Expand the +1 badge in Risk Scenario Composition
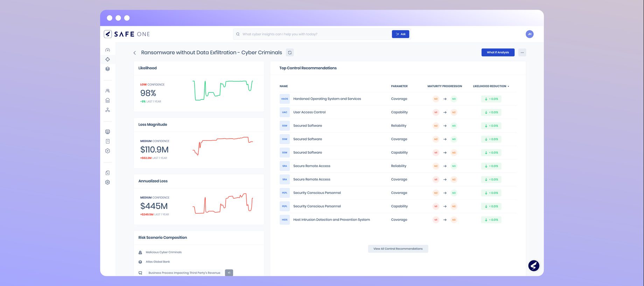644x286 pixels. (x=229, y=273)
